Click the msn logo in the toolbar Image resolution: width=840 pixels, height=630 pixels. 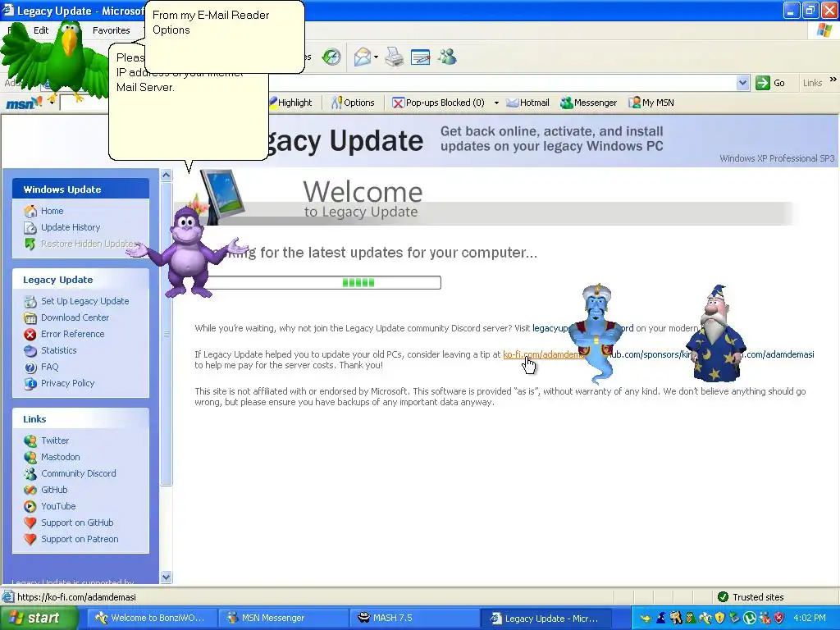pyautogui.click(x=24, y=103)
